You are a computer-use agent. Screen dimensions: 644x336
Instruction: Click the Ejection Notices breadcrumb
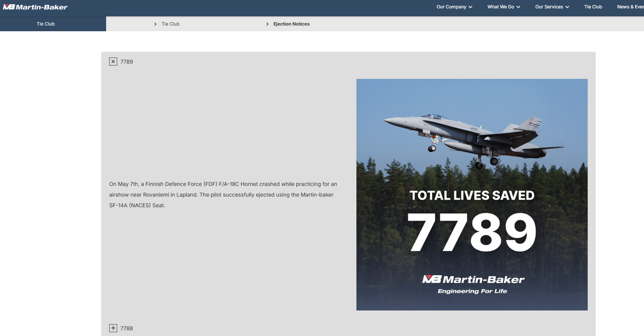[x=291, y=24]
